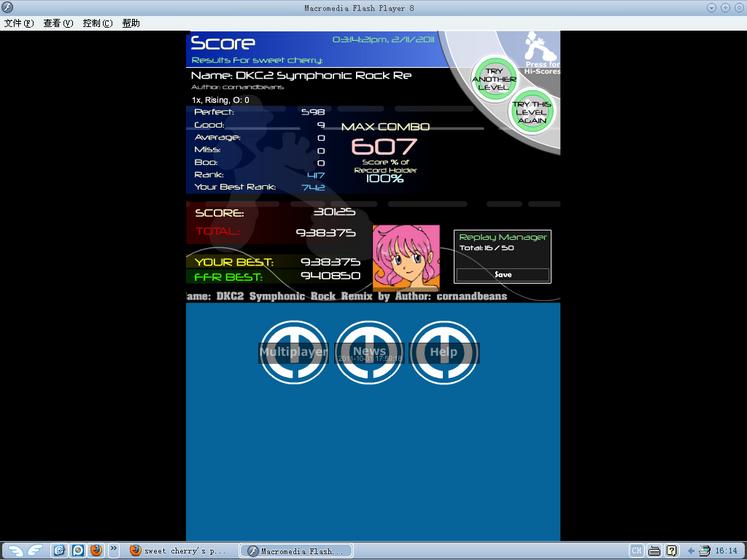Click the Average count 0
This screenshot has width=747, height=560.
pos(321,138)
